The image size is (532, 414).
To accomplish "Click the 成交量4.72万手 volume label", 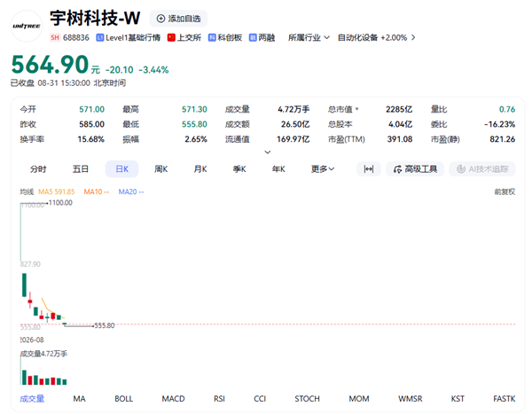I will (43, 354).
